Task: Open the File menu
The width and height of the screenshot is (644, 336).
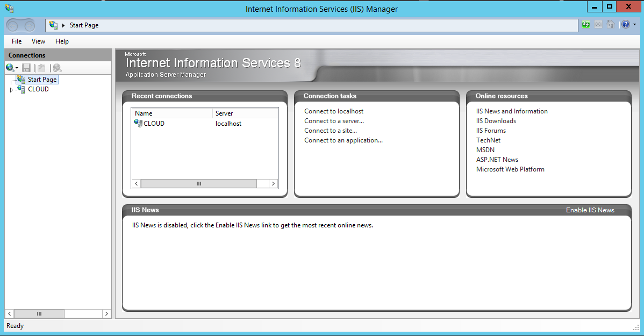Action: [x=17, y=41]
